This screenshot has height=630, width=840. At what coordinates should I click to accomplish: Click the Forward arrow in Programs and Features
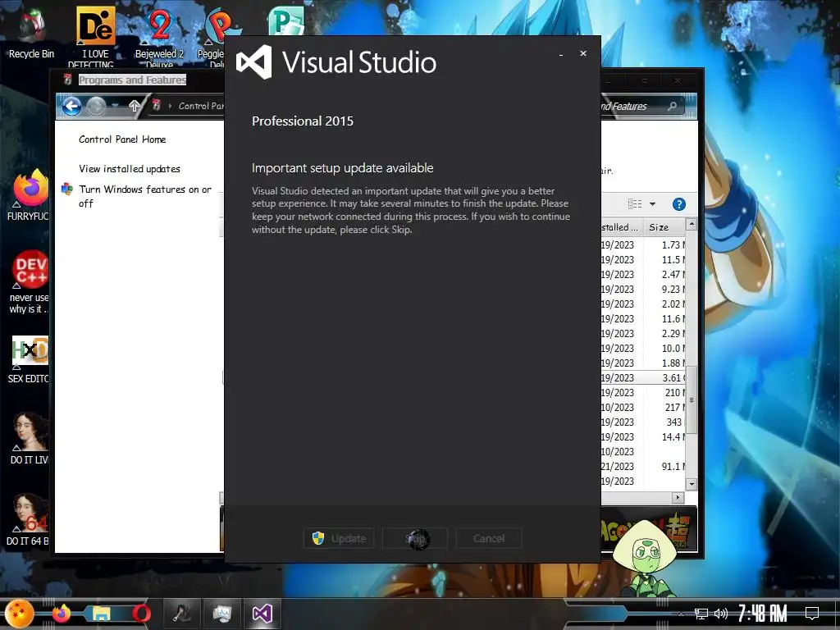[x=96, y=106]
